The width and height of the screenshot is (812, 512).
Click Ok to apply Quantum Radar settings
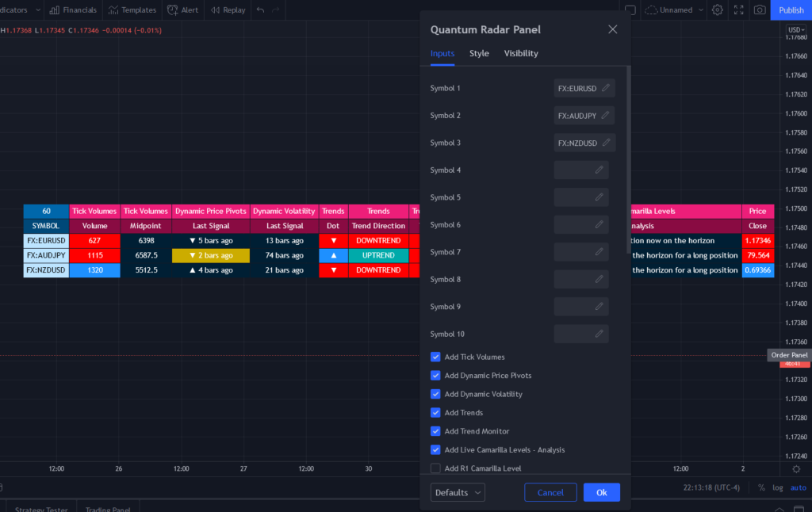(x=601, y=492)
